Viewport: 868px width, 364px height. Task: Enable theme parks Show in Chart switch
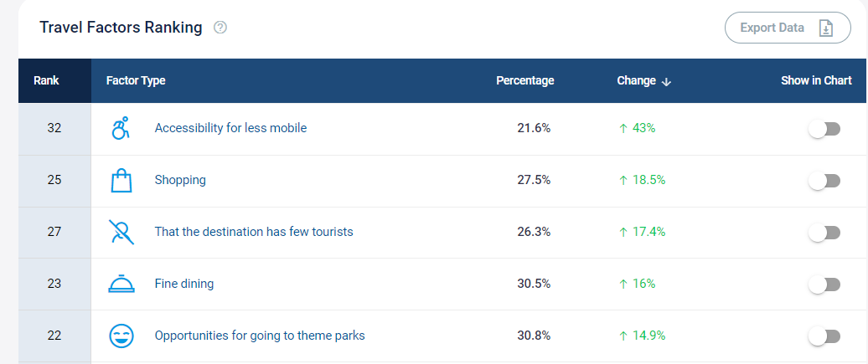point(824,336)
